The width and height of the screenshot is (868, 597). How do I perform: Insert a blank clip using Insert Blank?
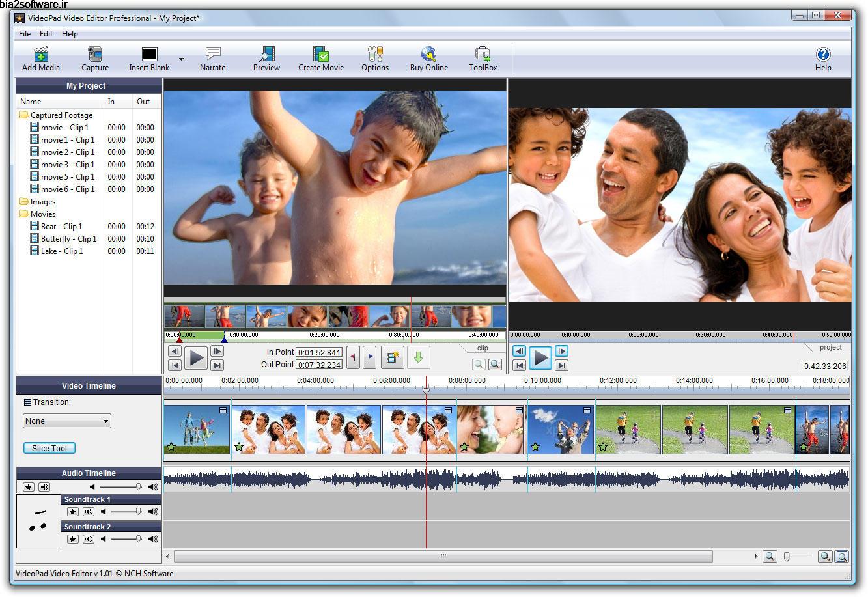pos(148,59)
